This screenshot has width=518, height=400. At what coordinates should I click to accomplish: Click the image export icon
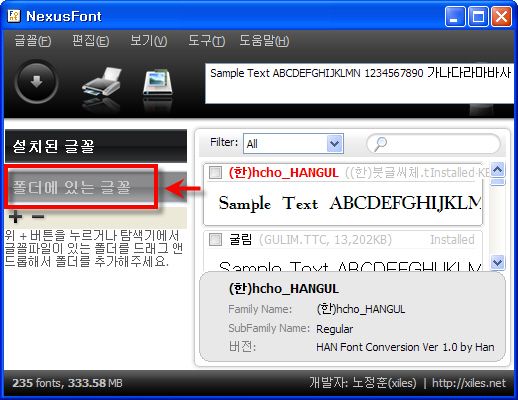pos(158,82)
